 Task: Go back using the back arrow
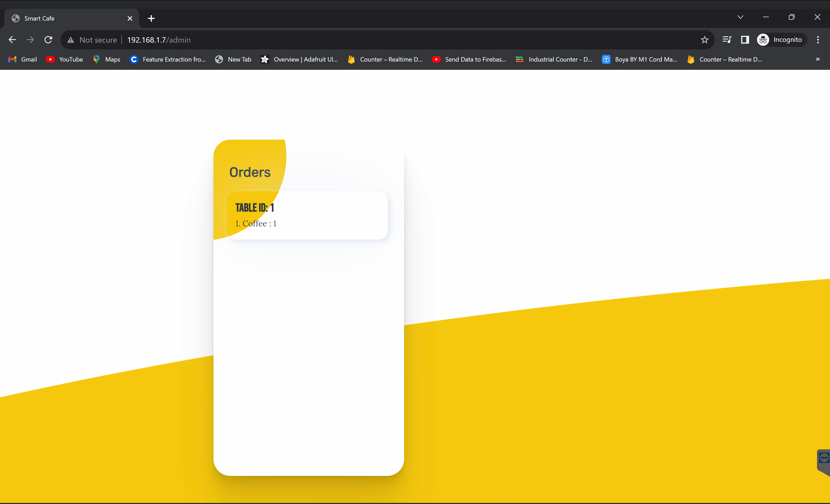[12, 40]
